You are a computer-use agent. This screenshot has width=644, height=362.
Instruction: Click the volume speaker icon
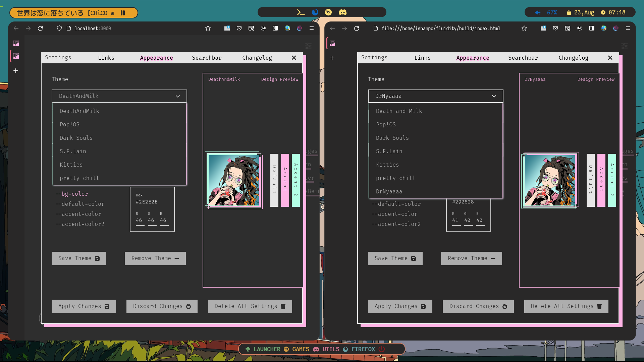pos(537,12)
